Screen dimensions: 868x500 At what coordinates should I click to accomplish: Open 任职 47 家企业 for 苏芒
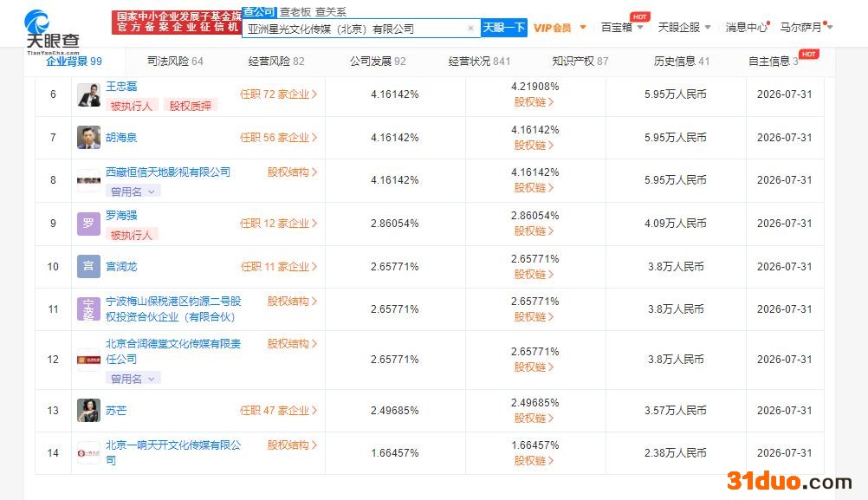click(x=278, y=411)
